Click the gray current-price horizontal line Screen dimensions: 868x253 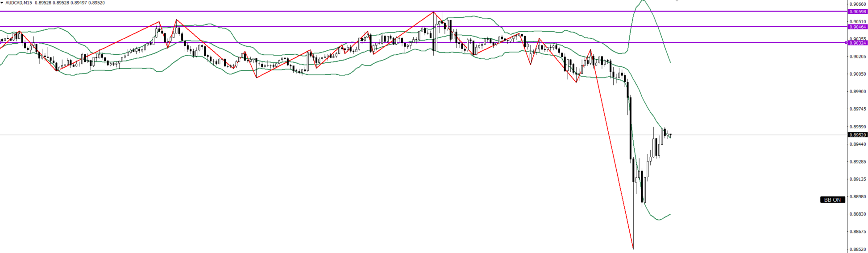pos(312,135)
